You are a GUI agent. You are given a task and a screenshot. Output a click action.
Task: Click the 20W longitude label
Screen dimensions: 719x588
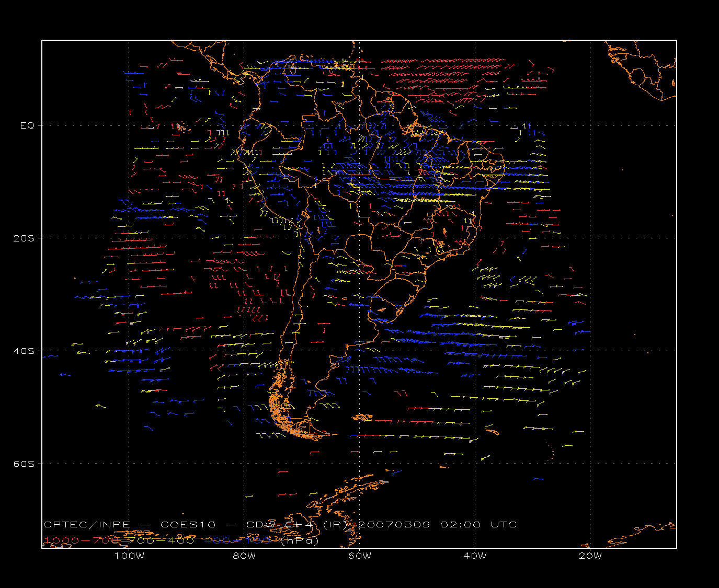tap(590, 556)
